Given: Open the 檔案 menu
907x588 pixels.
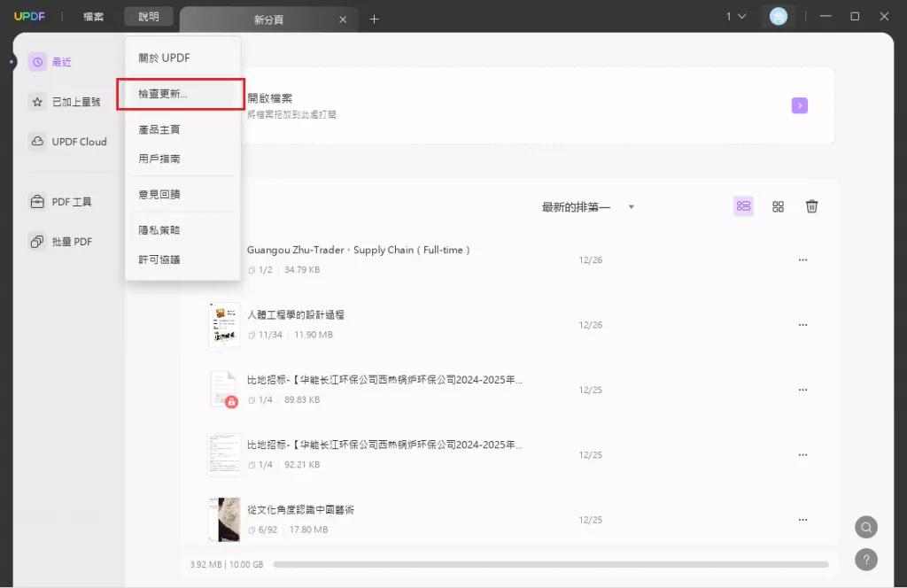Looking at the screenshot, I should [x=93, y=17].
